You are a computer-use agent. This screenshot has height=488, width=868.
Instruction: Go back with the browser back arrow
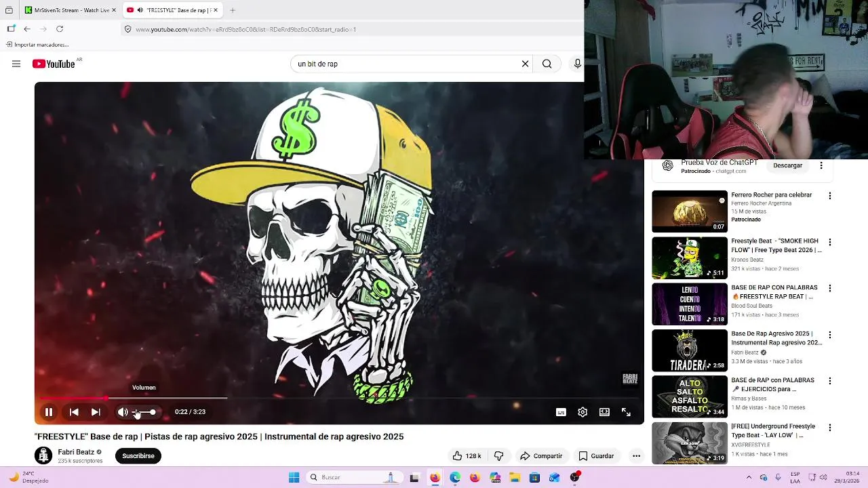pos(27,29)
